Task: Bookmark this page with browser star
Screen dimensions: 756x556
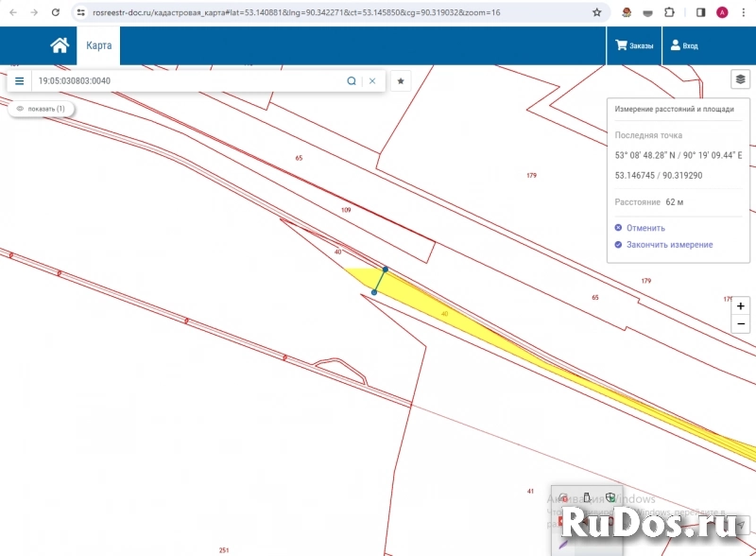Action: pos(596,12)
